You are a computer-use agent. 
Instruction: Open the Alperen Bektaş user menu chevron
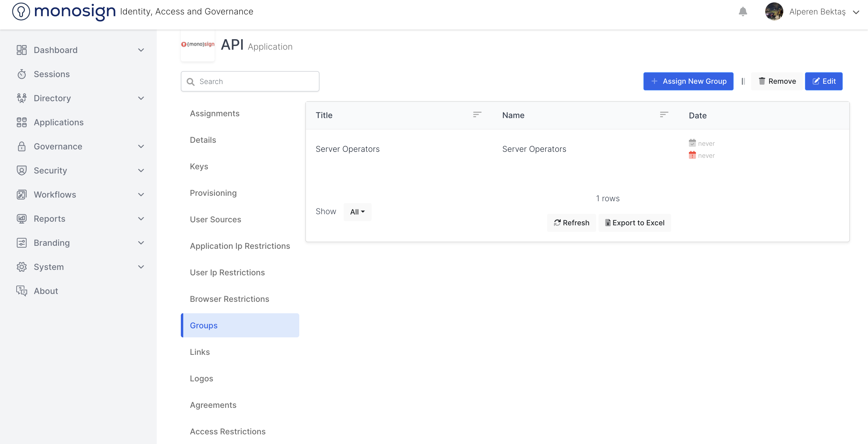[x=856, y=12]
